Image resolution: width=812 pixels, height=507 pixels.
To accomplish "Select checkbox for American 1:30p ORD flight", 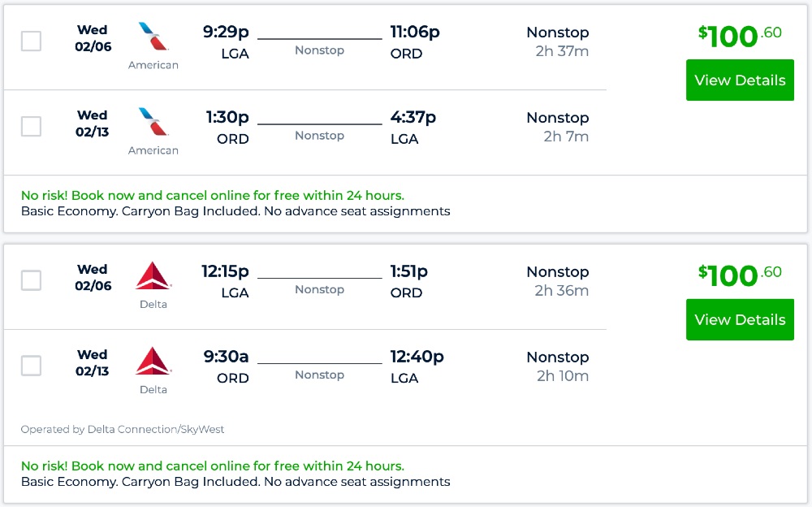I will tap(31, 126).
